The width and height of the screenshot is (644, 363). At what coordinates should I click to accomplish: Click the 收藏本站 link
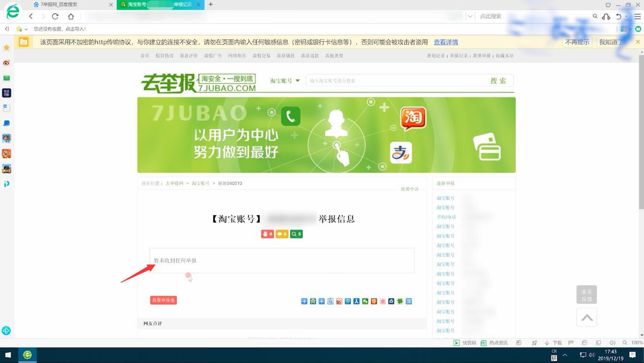click(505, 56)
